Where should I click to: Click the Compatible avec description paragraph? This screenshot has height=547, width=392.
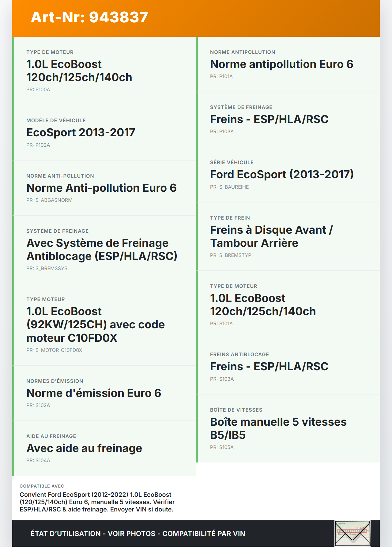pos(97,502)
